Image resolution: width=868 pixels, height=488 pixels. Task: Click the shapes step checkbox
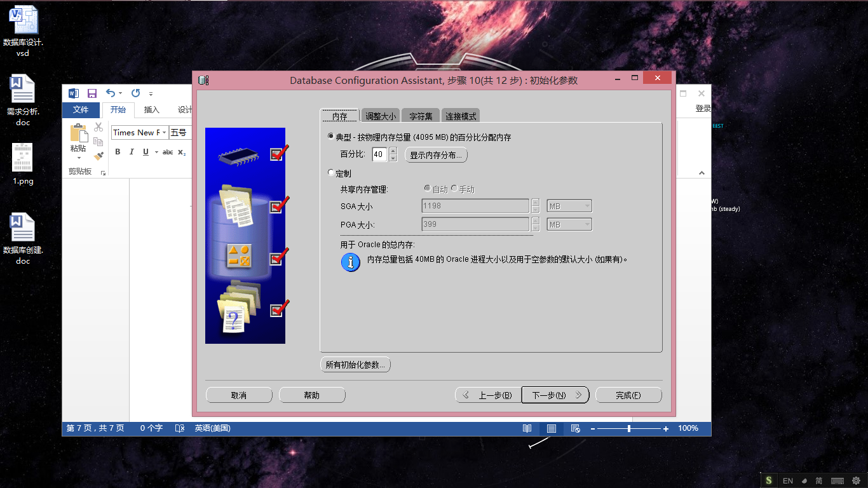[276, 259]
